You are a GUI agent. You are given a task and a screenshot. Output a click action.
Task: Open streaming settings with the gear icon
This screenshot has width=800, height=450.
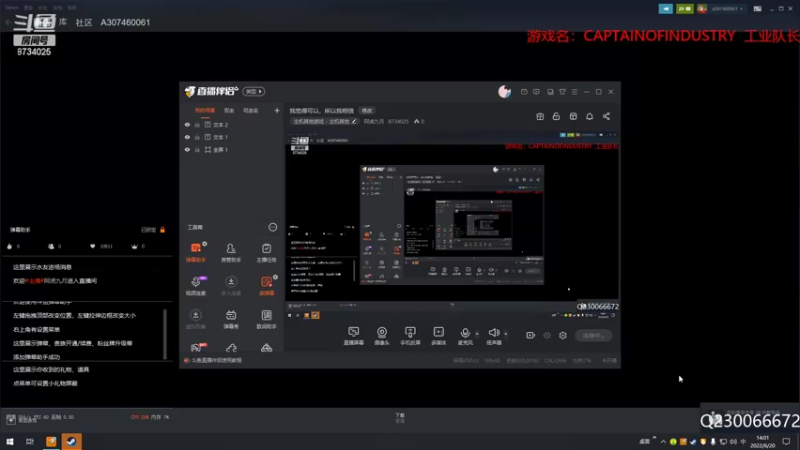(x=563, y=335)
